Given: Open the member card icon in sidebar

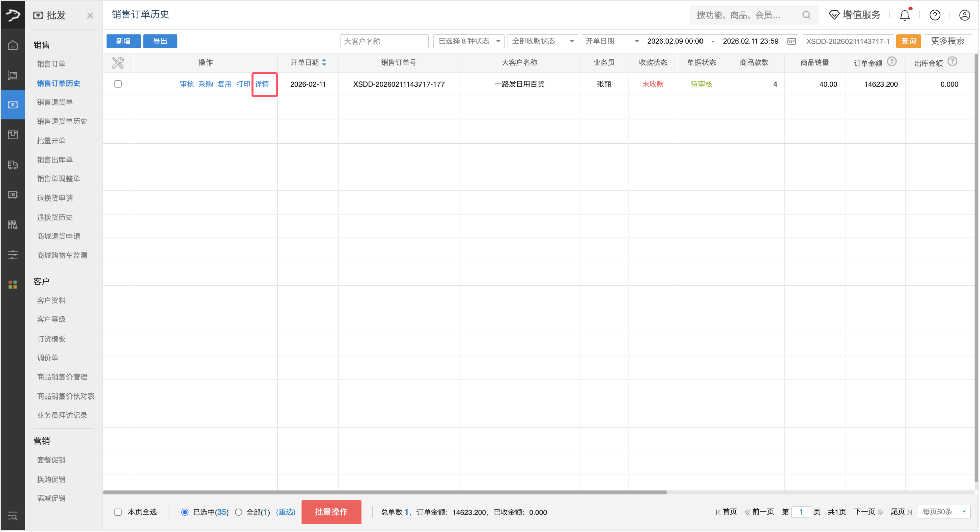Looking at the screenshot, I should coord(13,195).
